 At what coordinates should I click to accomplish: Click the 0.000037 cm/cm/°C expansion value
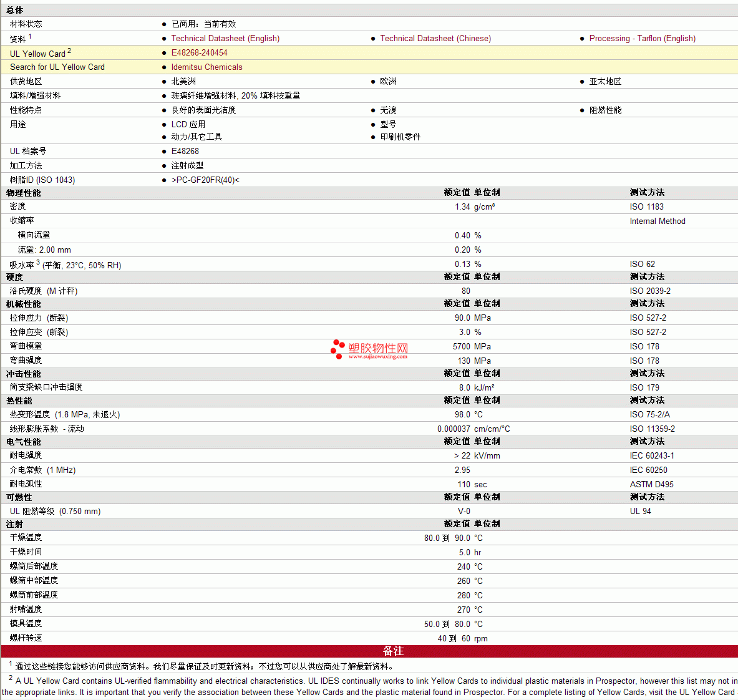[473, 429]
